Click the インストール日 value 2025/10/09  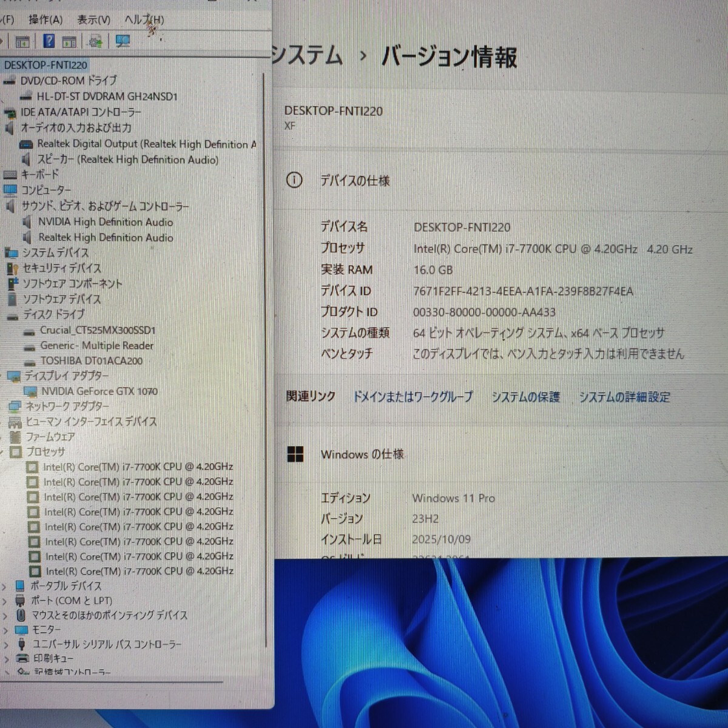441,539
